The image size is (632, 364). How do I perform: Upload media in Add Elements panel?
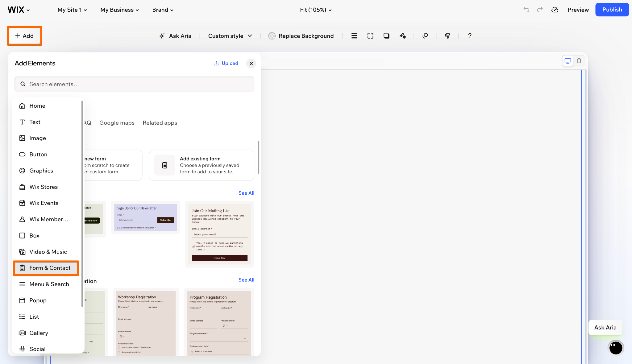[x=226, y=63]
